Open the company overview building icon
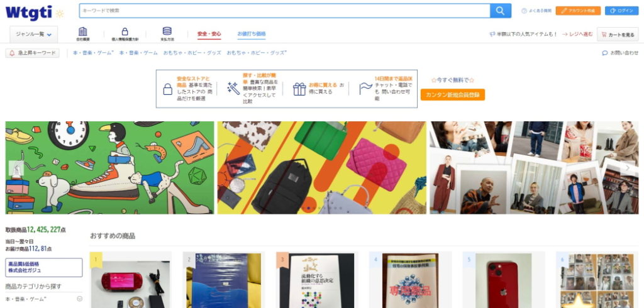The width and height of the screenshot is (644, 308). click(x=82, y=31)
